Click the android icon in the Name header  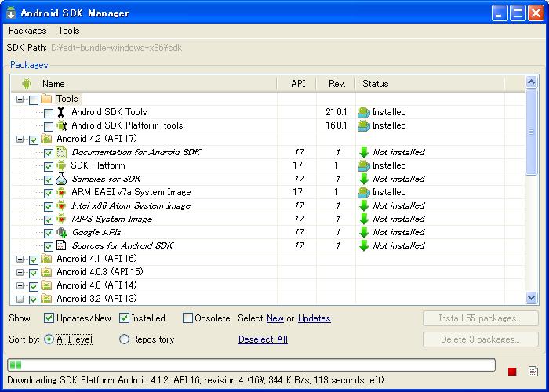pos(27,84)
